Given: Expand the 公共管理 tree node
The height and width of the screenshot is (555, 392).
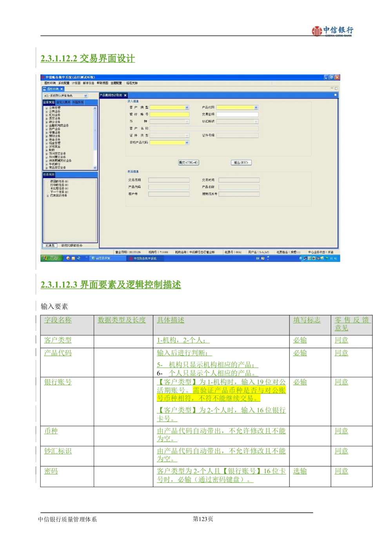Looking at the screenshot, I should click(x=47, y=108).
